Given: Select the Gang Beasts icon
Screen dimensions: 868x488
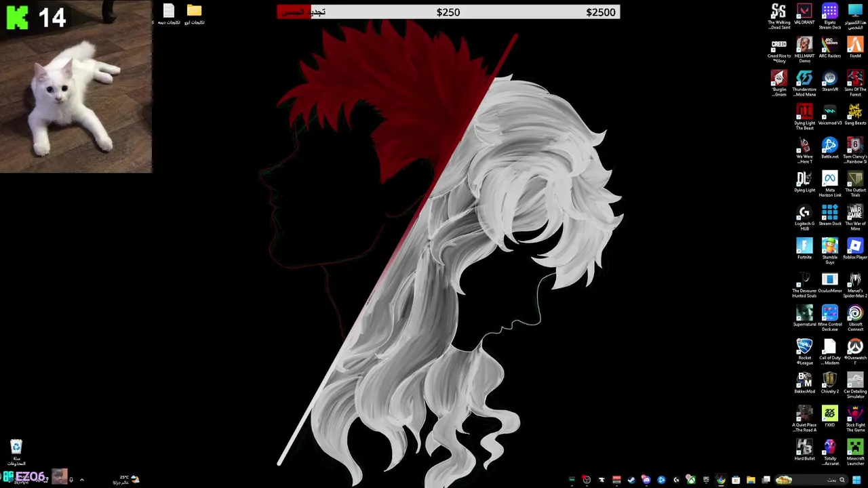Looking at the screenshot, I should [855, 115].
